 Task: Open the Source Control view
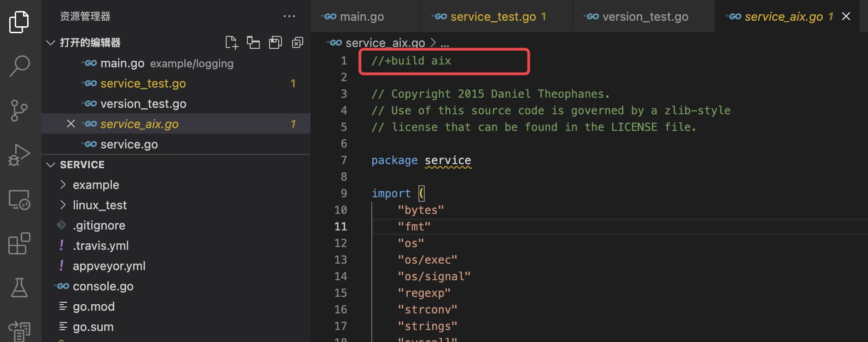pos(19,110)
